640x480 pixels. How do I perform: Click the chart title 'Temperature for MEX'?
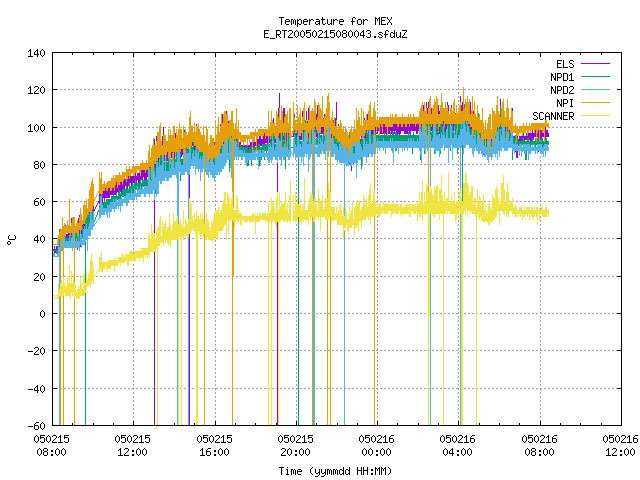click(x=335, y=21)
